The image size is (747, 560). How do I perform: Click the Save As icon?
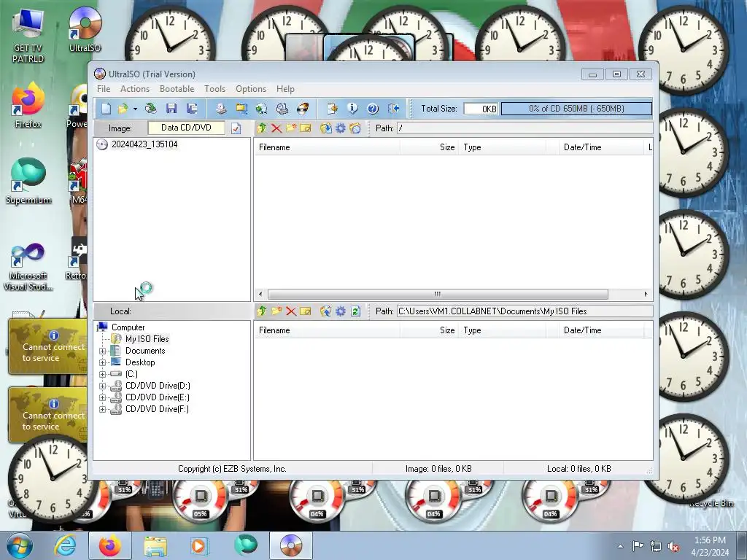[192, 109]
